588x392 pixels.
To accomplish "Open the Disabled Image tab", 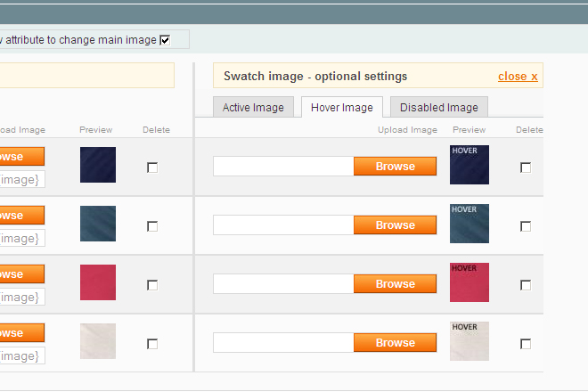I will point(438,108).
